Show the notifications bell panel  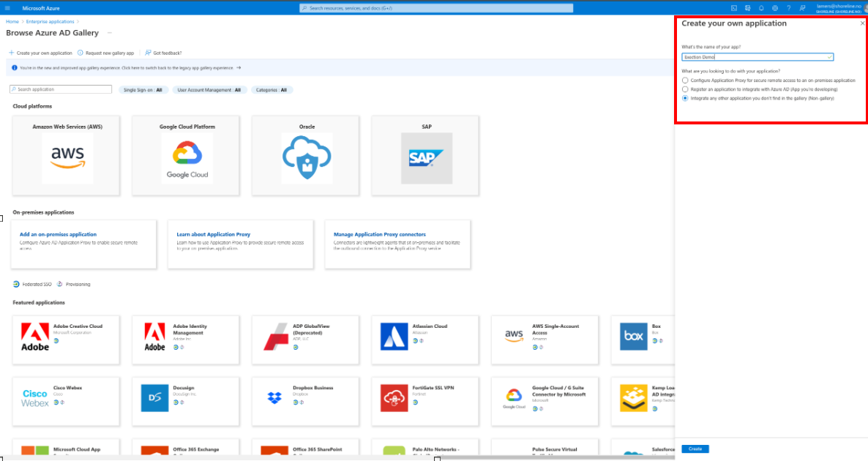coord(761,8)
